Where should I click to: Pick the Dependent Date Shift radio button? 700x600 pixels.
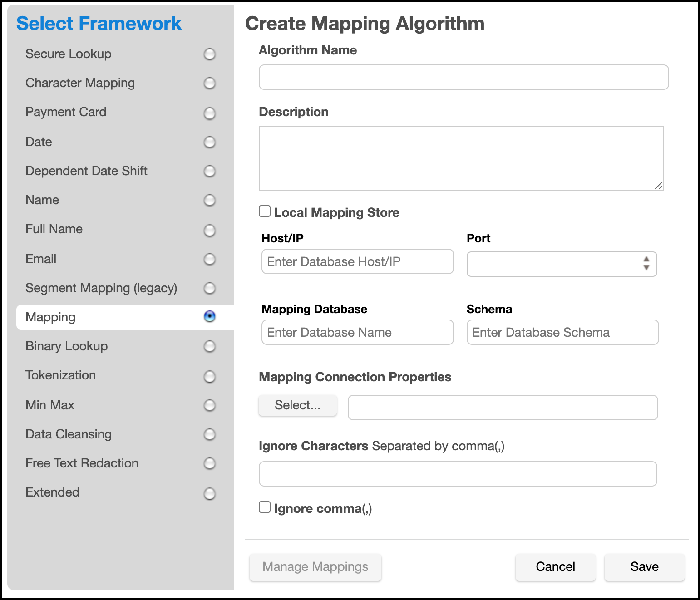pyautogui.click(x=209, y=171)
